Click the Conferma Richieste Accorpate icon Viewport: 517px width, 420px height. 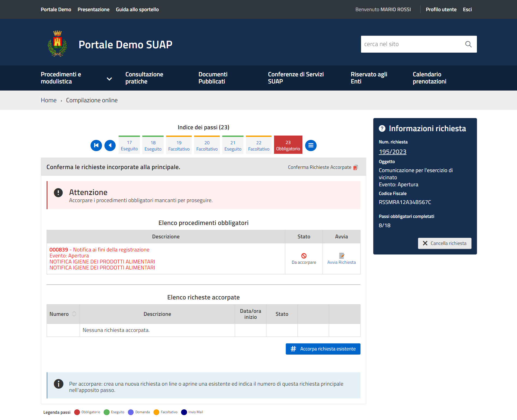(356, 167)
